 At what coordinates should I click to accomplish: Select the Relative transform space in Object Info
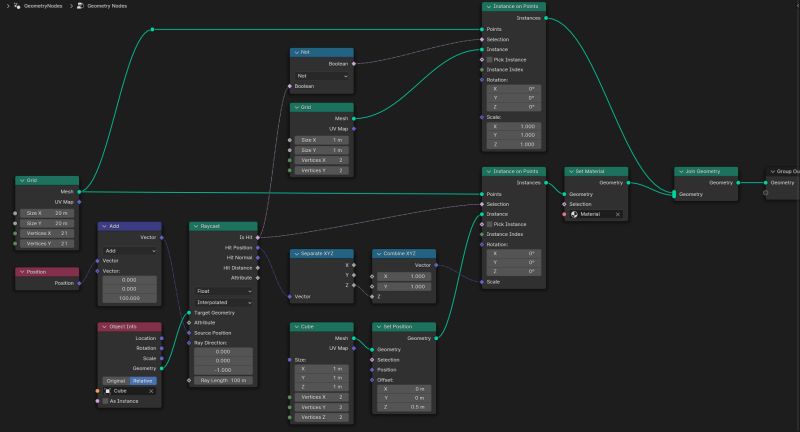[x=143, y=381]
